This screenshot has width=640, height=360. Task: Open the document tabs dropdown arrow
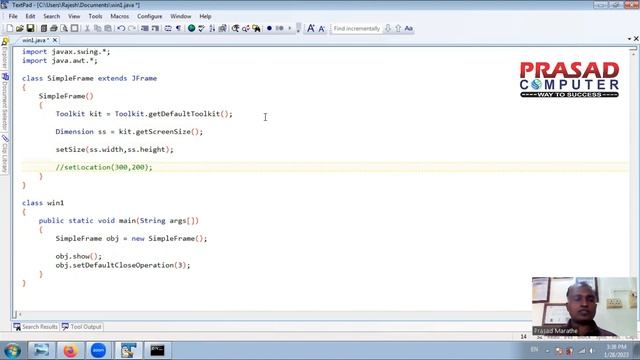pos(629,39)
